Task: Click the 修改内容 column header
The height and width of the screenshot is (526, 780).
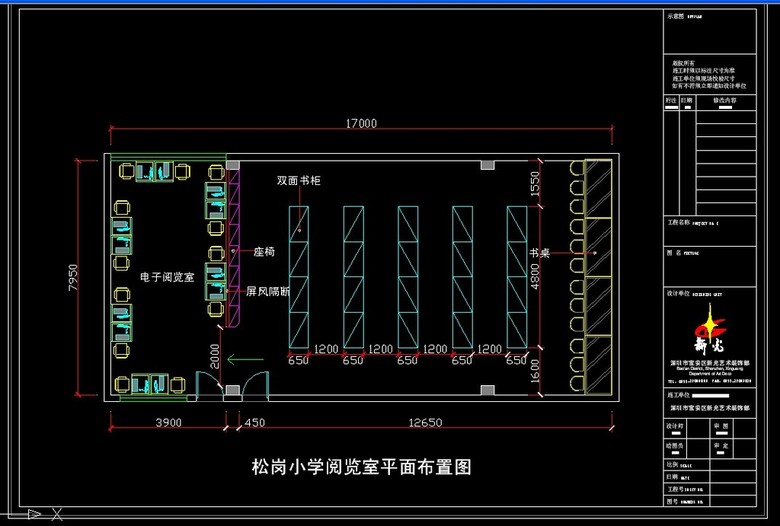Action: pos(724,101)
